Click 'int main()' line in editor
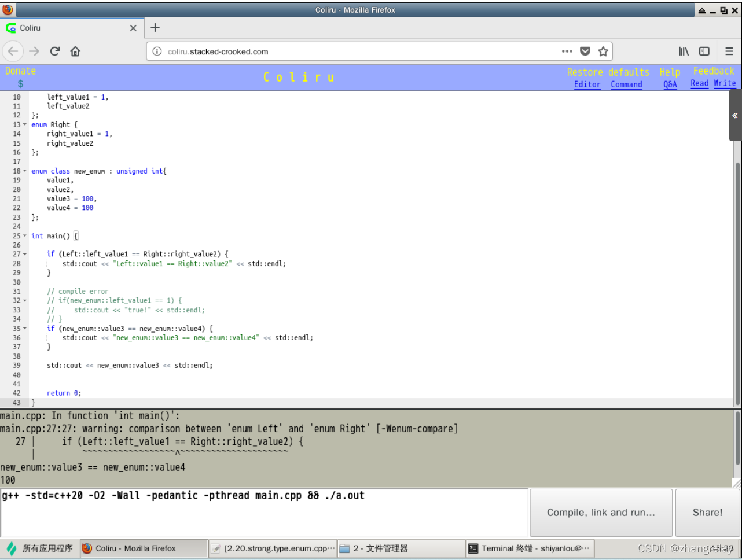Image resolution: width=742 pixels, height=560 pixels. (x=54, y=236)
